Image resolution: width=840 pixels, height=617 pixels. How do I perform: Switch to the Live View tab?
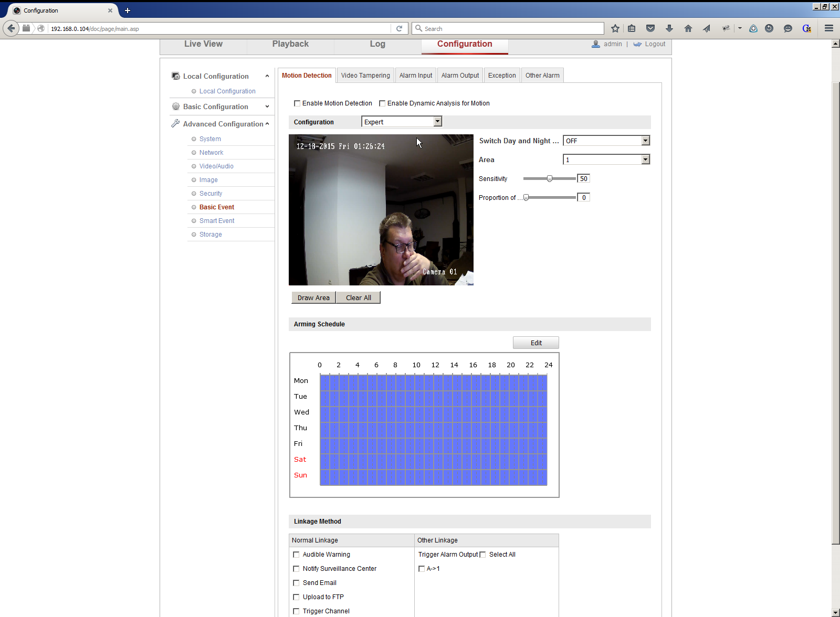pyautogui.click(x=203, y=44)
